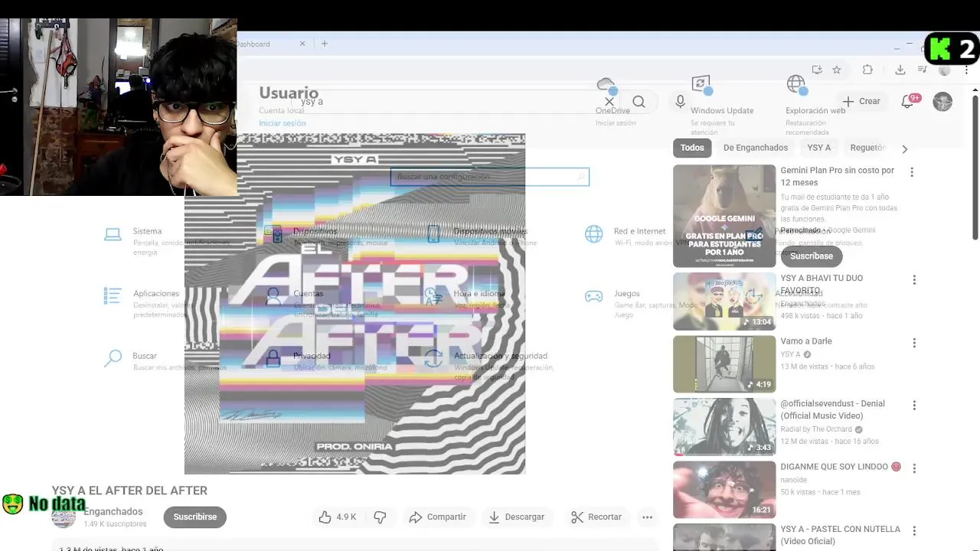Open the browser downloads icon
The image size is (980, 551).
click(x=900, y=70)
